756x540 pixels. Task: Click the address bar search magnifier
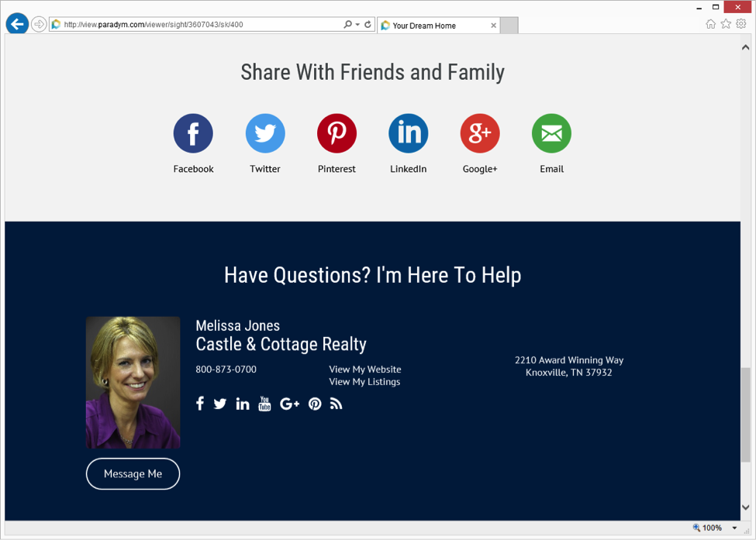[347, 24]
